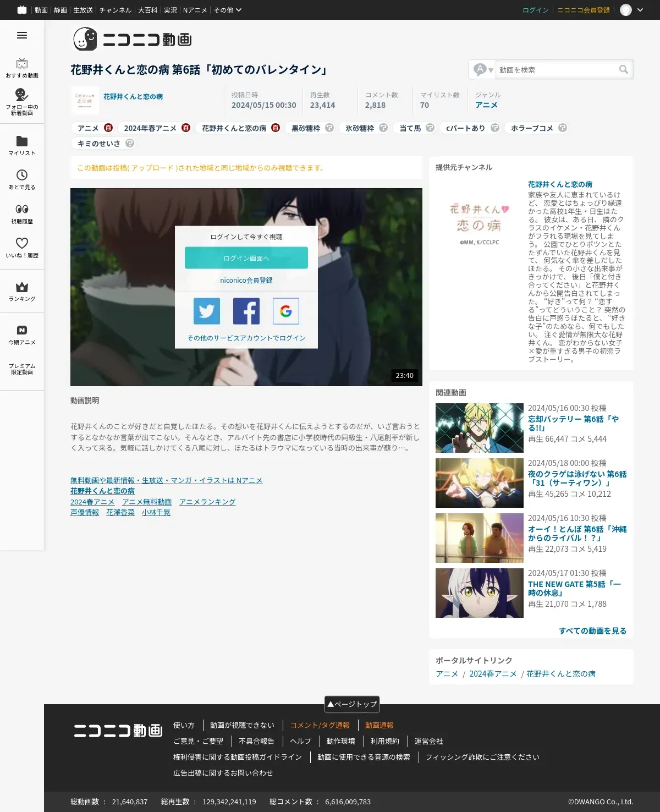Image resolution: width=660 pixels, height=812 pixels.
Task: Click 小林千晃 voice actor link
Action: tap(156, 512)
